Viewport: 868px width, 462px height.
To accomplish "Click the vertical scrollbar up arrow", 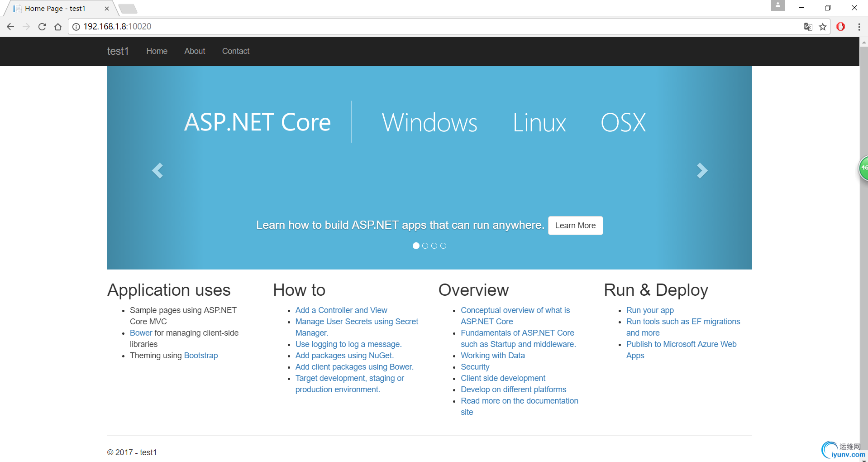I will click(864, 42).
